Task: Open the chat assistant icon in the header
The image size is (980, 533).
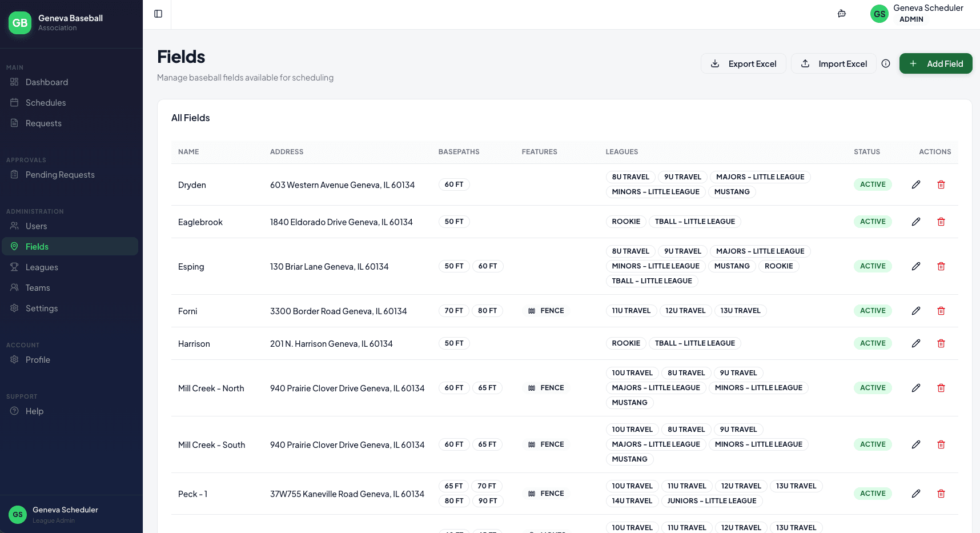Action: click(842, 13)
